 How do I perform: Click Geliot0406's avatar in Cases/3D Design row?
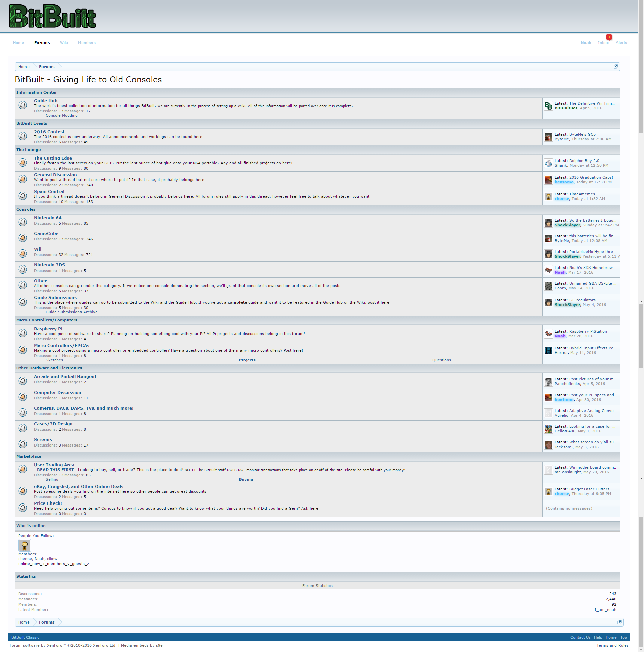pyautogui.click(x=548, y=429)
